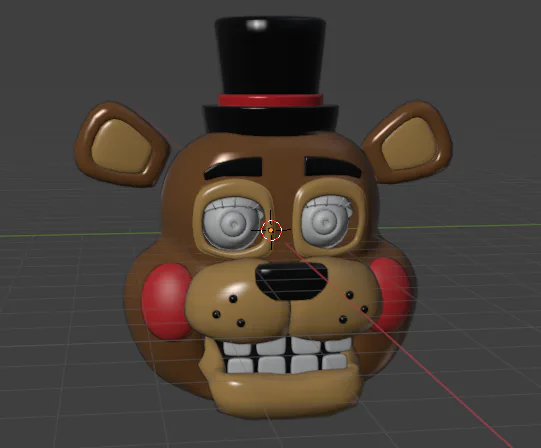Select the right black eyebrow
541x448 pixels.
[x=332, y=166]
